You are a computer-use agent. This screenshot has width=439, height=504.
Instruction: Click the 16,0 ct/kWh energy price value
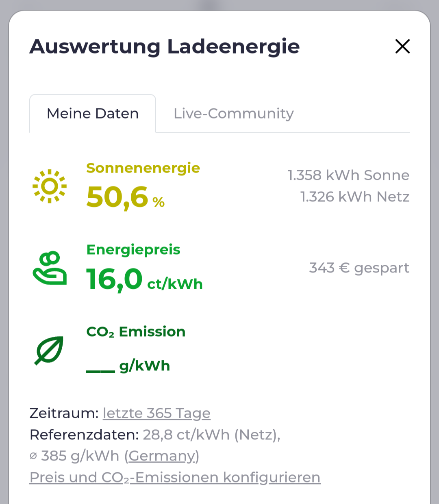[144, 279]
